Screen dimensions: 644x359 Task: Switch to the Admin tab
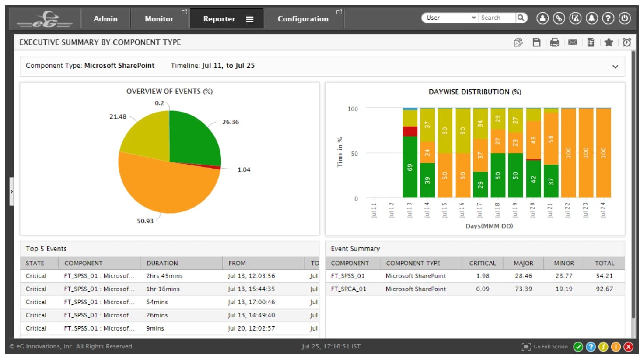click(105, 18)
